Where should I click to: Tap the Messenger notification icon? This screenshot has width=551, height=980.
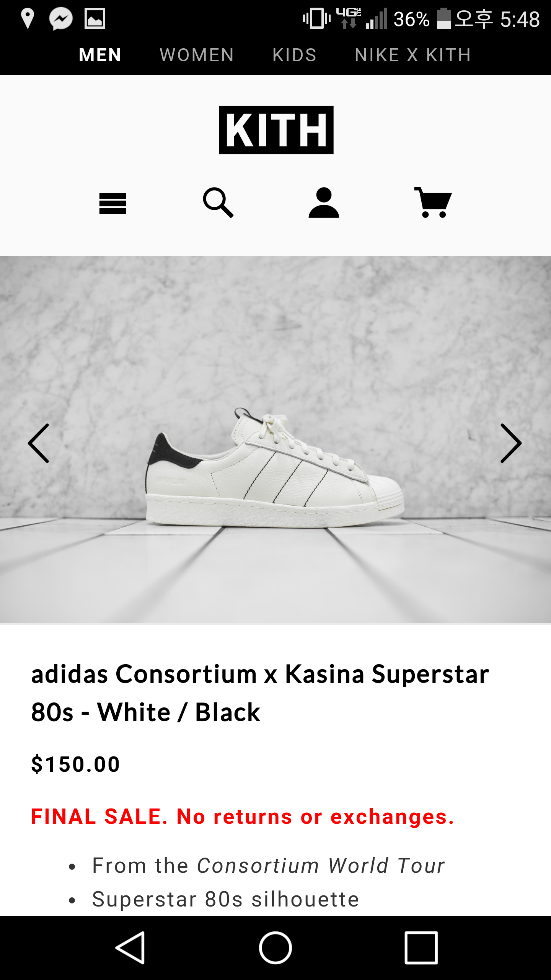[61, 18]
